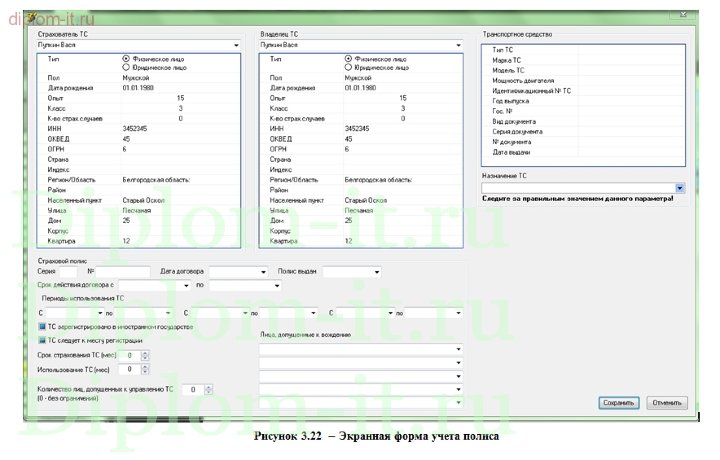
Task: Click Регион/Область value in Страхователь panel
Action: click(x=156, y=180)
